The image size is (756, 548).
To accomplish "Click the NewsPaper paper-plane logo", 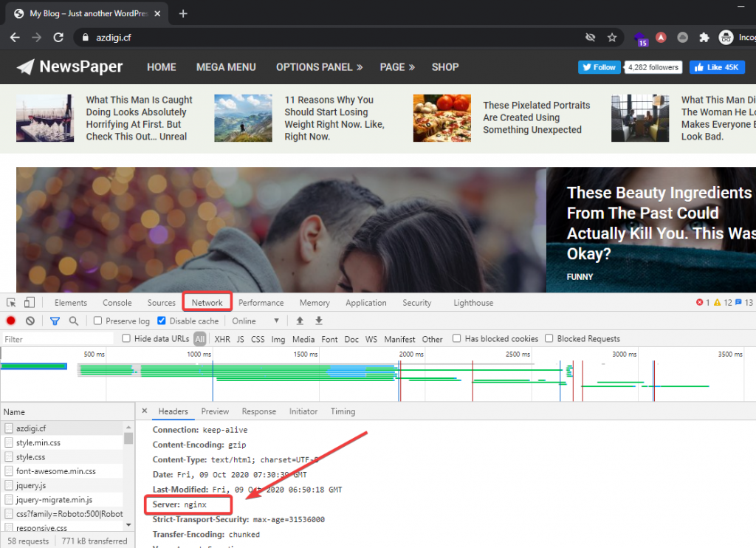I will click(26, 67).
